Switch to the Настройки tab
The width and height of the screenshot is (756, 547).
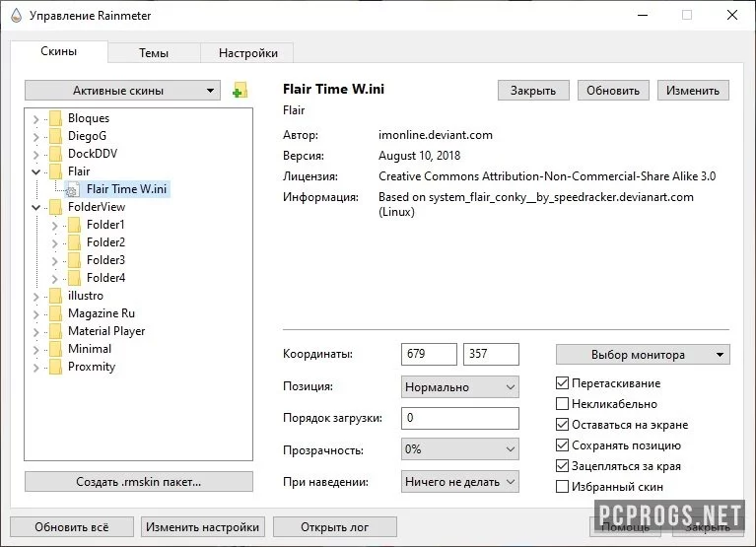[x=247, y=53]
